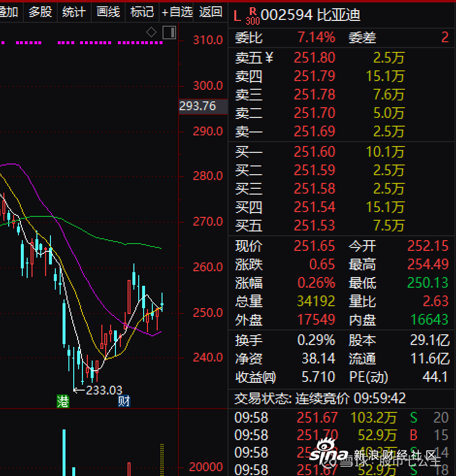
Task: Open the 标记 toolbar item
Action: (x=142, y=12)
